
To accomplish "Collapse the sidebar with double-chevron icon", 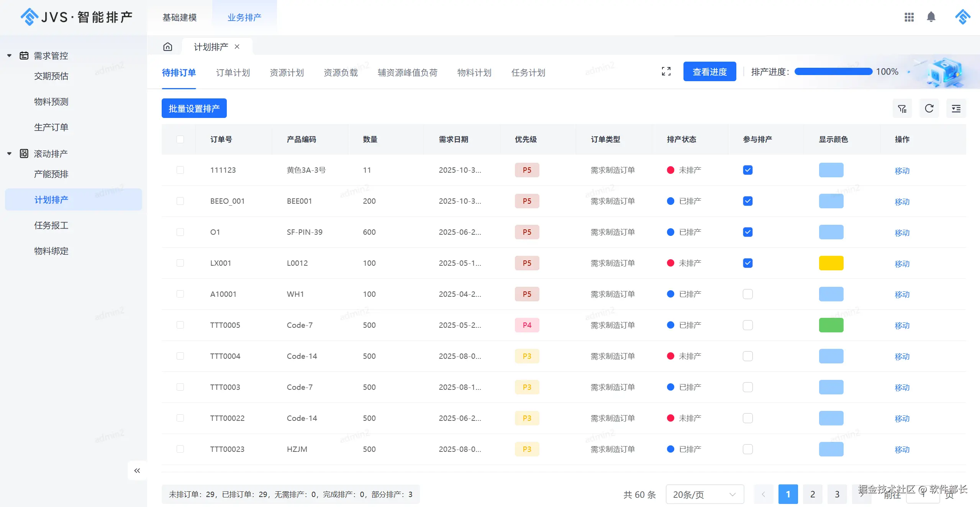I will pyautogui.click(x=137, y=471).
